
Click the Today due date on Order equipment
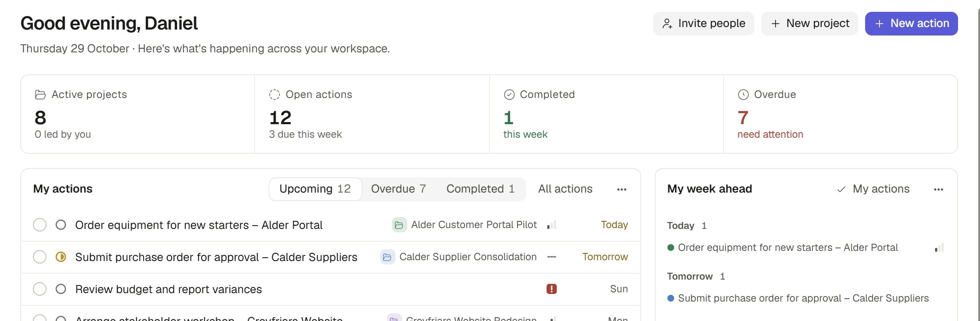pyautogui.click(x=614, y=225)
